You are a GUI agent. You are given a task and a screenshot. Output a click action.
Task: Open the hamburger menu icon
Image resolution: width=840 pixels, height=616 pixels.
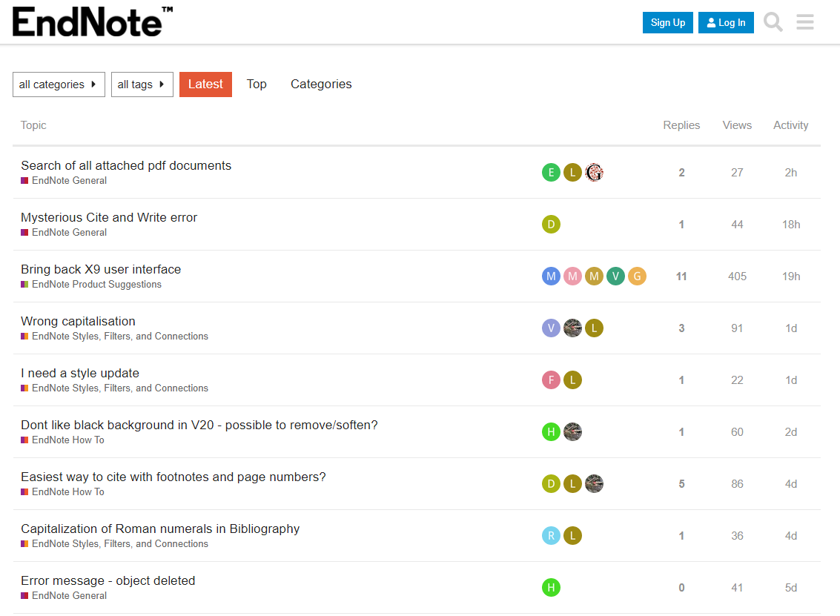tap(804, 22)
